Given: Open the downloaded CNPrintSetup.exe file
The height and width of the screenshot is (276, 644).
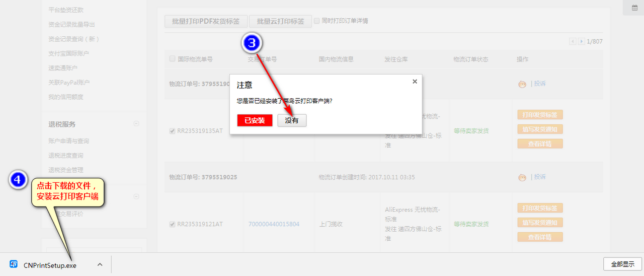Looking at the screenshot, I should [50, 265].
